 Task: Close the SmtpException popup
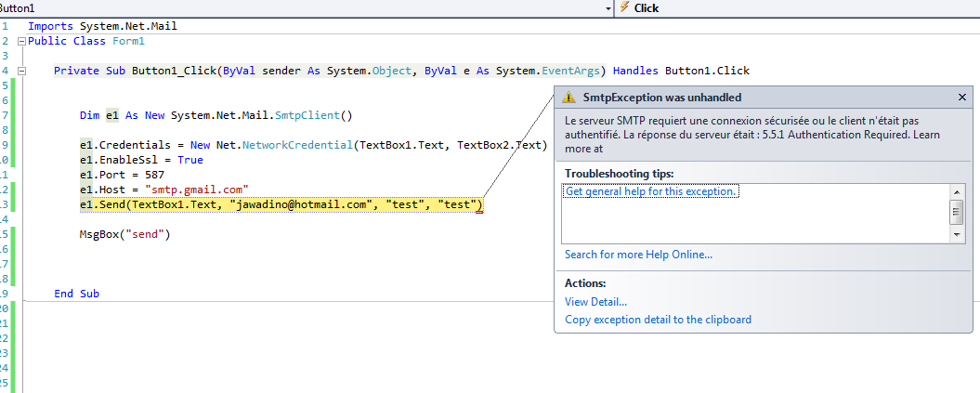[x=961, y=98]
